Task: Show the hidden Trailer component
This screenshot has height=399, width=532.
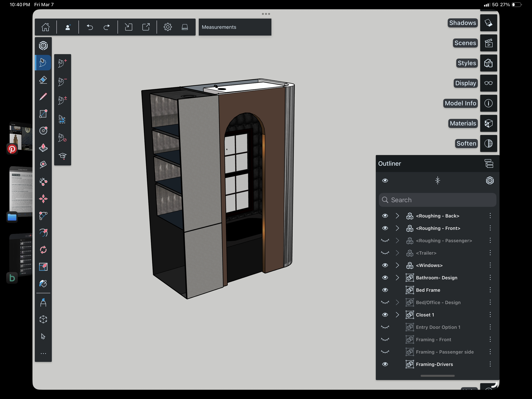Action: pyautogui.click(x=385, y=253)
